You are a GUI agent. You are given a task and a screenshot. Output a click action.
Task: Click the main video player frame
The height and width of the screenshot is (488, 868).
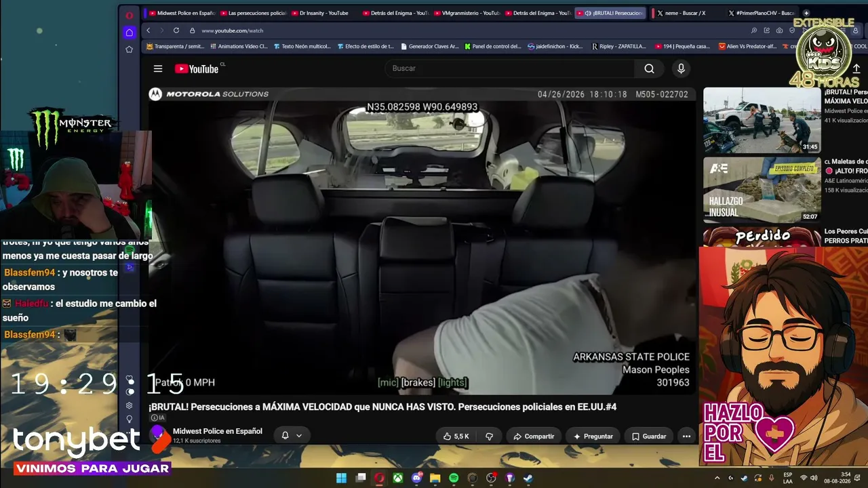click(x=422, y=241)
